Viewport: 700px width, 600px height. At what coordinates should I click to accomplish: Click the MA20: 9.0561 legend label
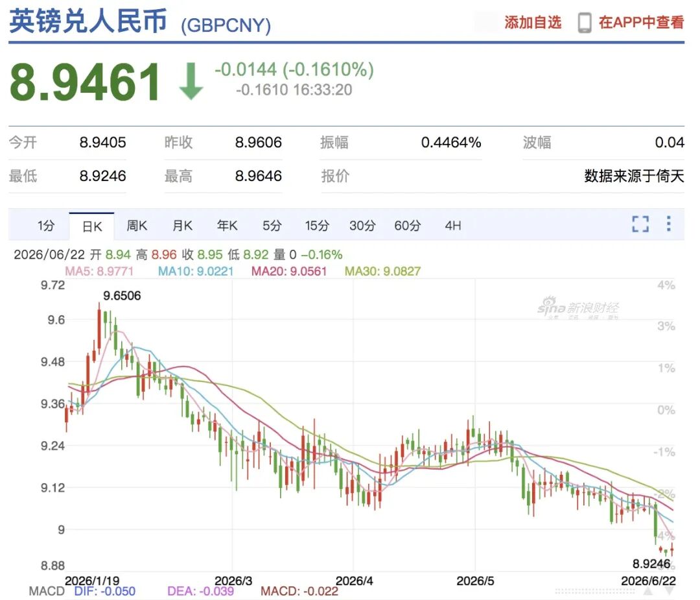click(x=289, y=271)
